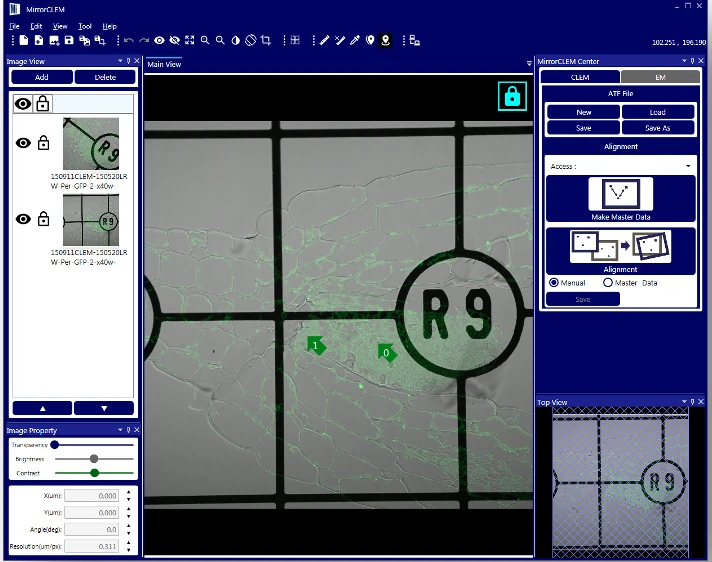The height and width of the screenshot is (562, 712).
Task: Open Image View panel dropdown arrow
Action: [120, 61]
